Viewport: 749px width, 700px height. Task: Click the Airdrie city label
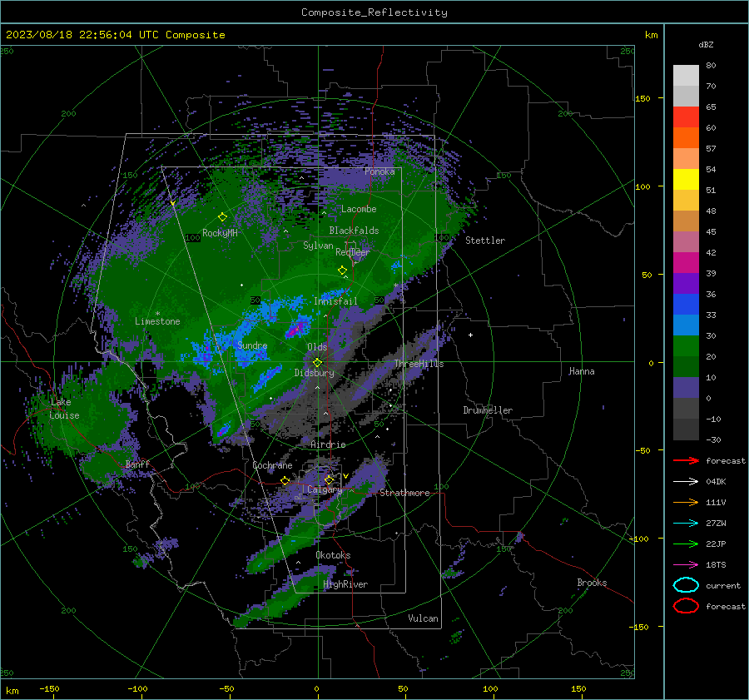pyautogui.click(x=328, y=444)
